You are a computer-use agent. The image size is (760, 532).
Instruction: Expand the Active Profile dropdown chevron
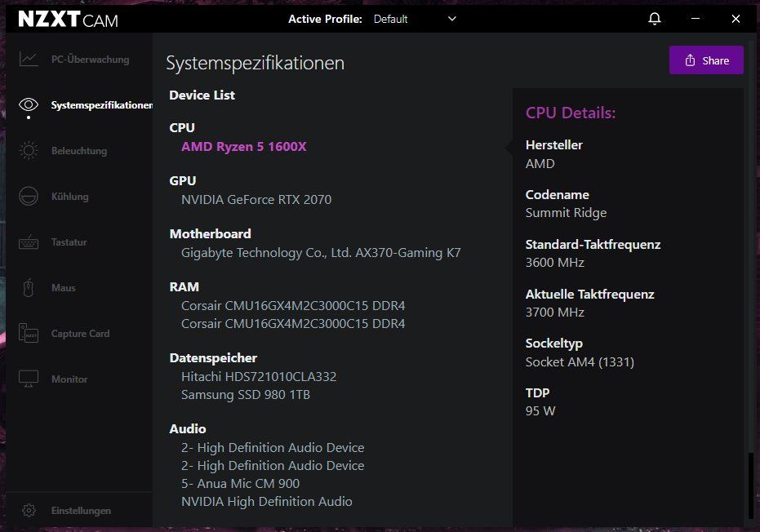pos(451,19)
